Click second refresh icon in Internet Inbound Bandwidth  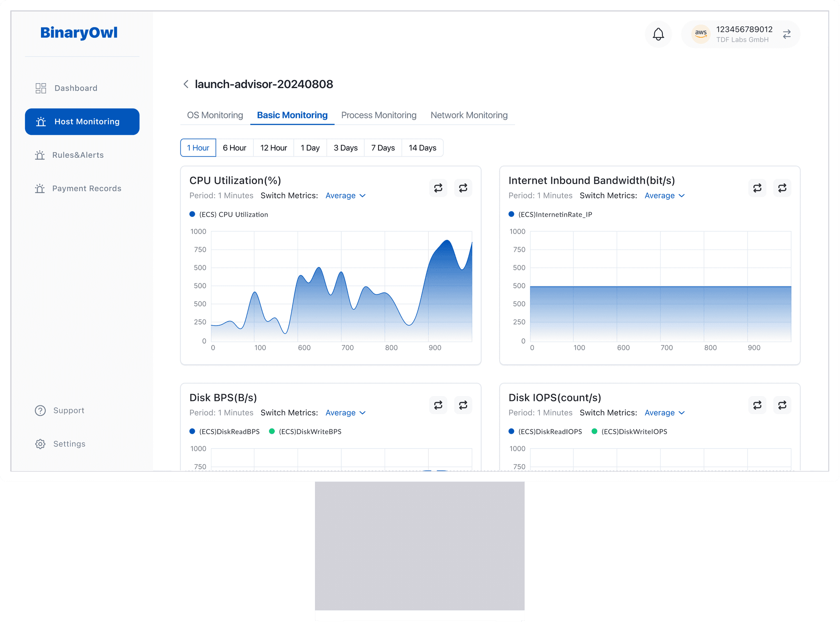click(x=782, y=188)
